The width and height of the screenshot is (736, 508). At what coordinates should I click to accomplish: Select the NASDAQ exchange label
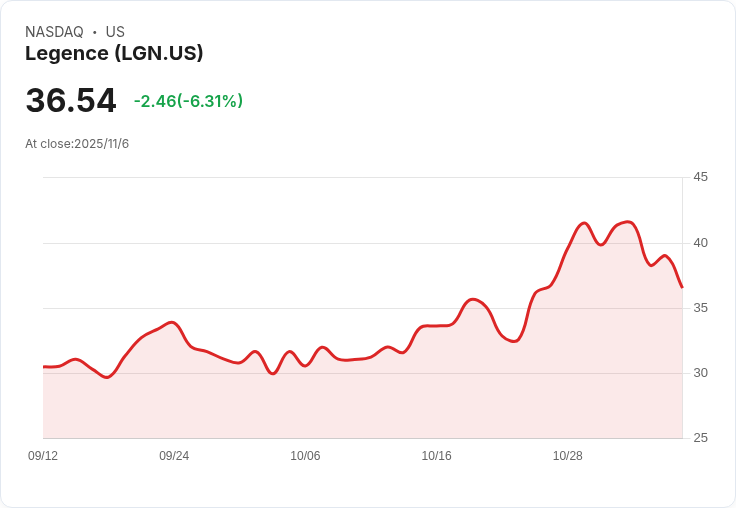54,32
